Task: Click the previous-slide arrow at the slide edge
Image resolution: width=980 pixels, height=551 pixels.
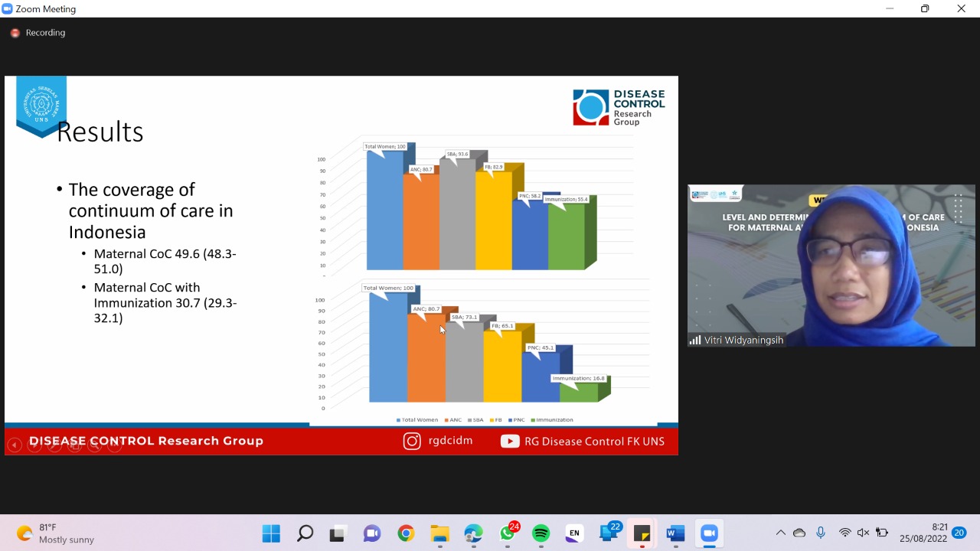Action: (13, 444)
